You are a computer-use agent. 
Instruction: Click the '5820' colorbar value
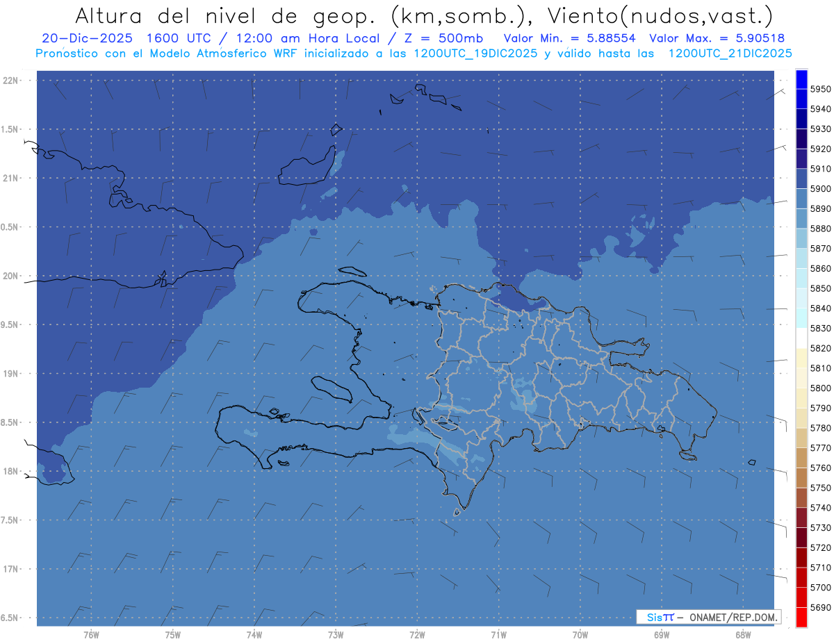(821, 348)
